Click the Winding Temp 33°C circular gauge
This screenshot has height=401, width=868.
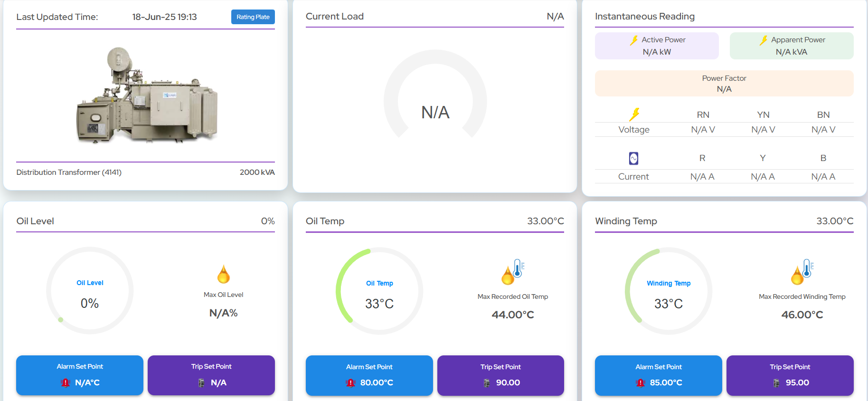(x=669, y=291)
